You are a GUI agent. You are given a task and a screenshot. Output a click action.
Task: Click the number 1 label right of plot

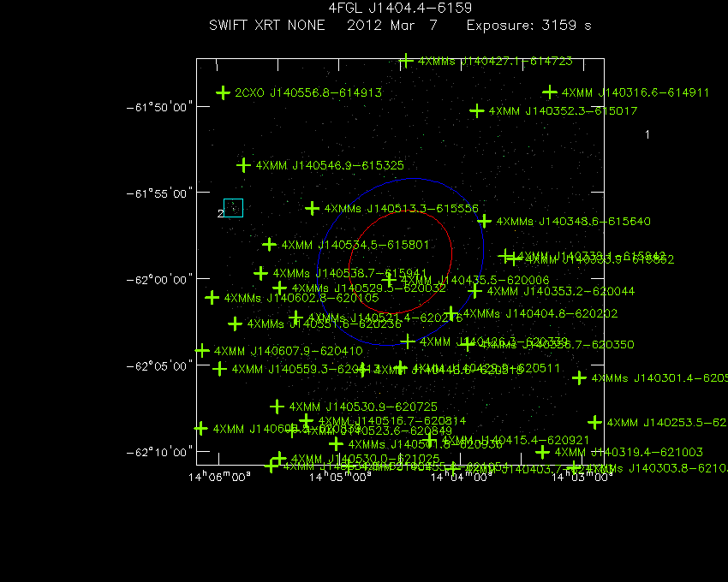tap(647, 134)
